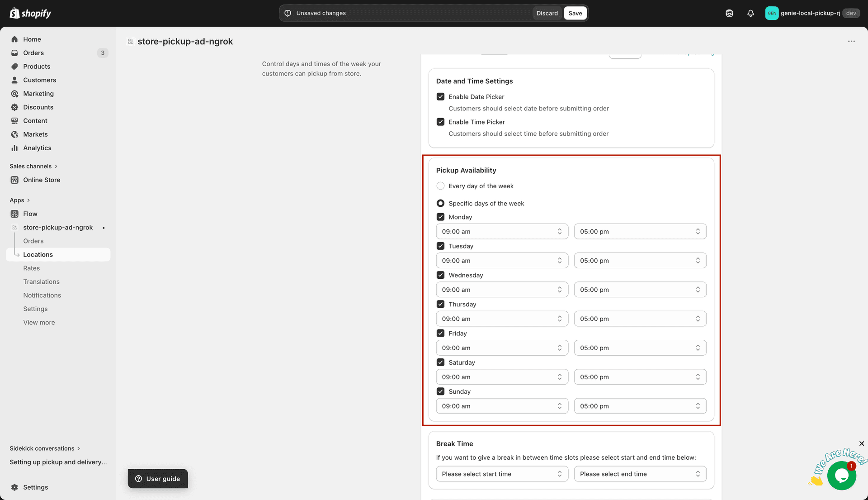Viewport: 868px width, 500px height.
Task: Open Monday start time dropdown
Action: pos(502,232)
